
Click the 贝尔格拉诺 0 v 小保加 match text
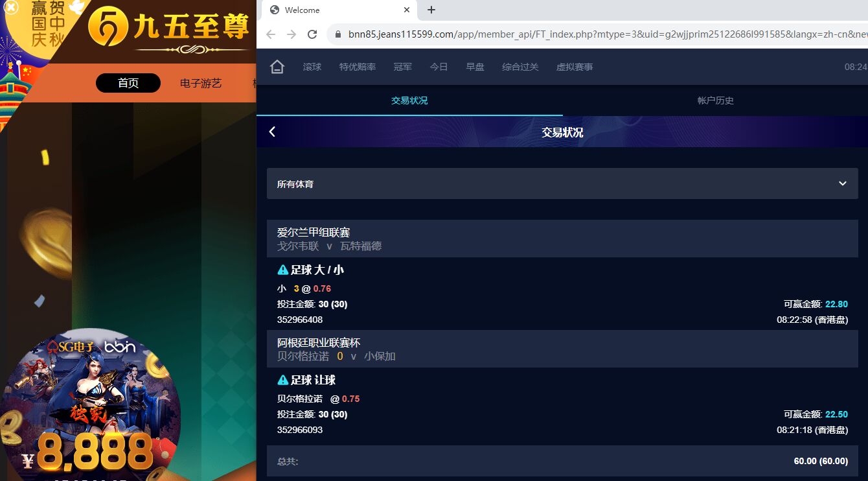tap(336, 357)
